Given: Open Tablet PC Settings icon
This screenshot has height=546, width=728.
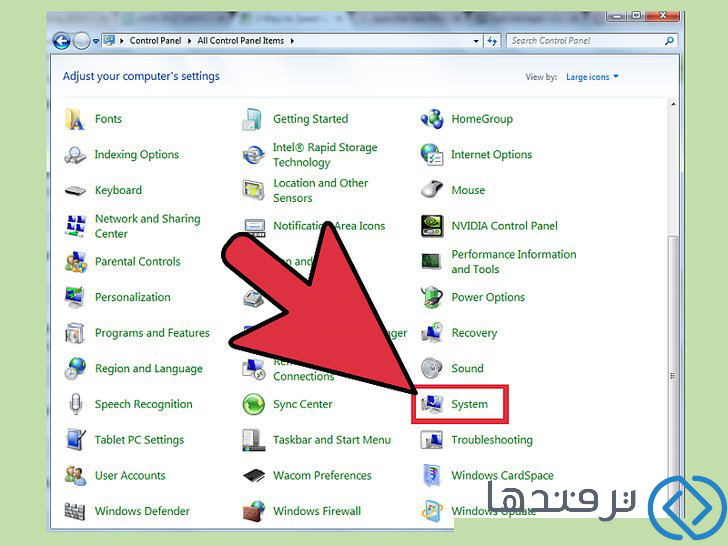Looking at the screenshot, I should (75, 440).
